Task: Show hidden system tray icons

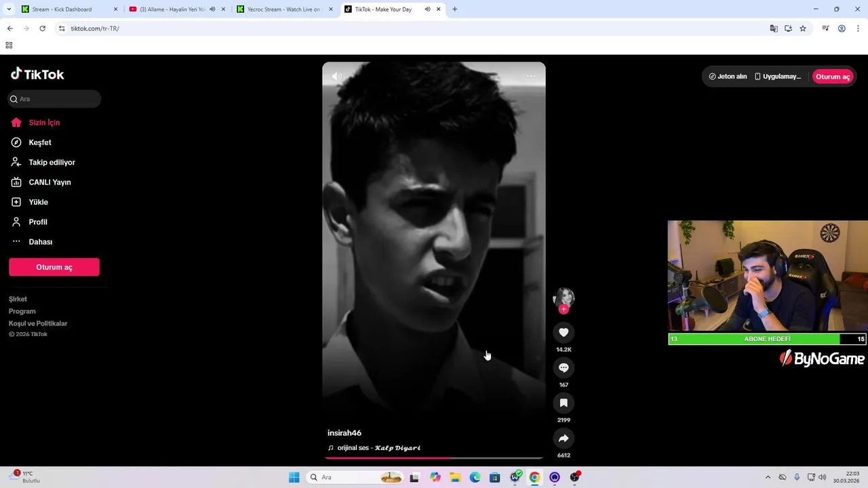Action: click(x=768, y=477)
